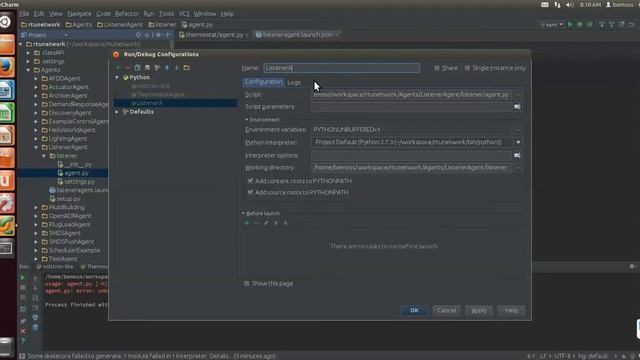Image resolution: width=640 pixels, height=360 pixels.
Task: Open run configuration selector in main toolbar
Action: (x=552, y=24)
